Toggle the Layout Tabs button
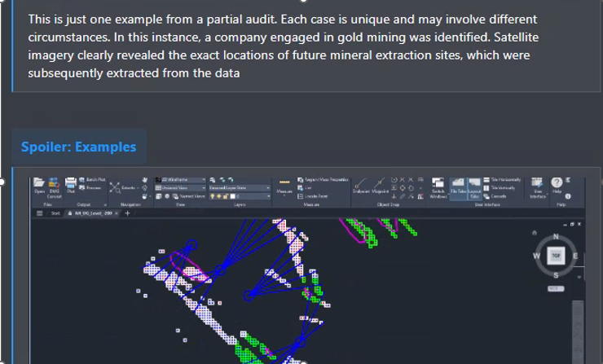This screenshot has width=603, height=364. coord(473,187)
